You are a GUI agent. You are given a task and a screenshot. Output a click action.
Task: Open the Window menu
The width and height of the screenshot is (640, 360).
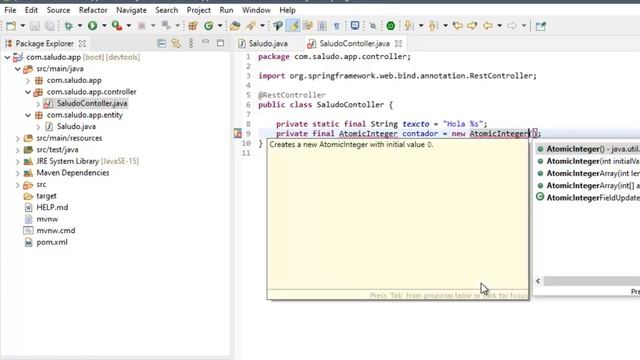click(256, 10)
